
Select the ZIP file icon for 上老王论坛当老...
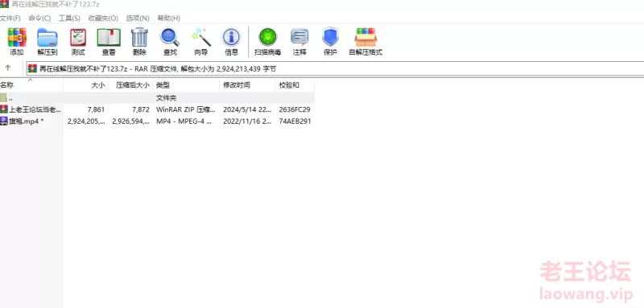point(4,109)
